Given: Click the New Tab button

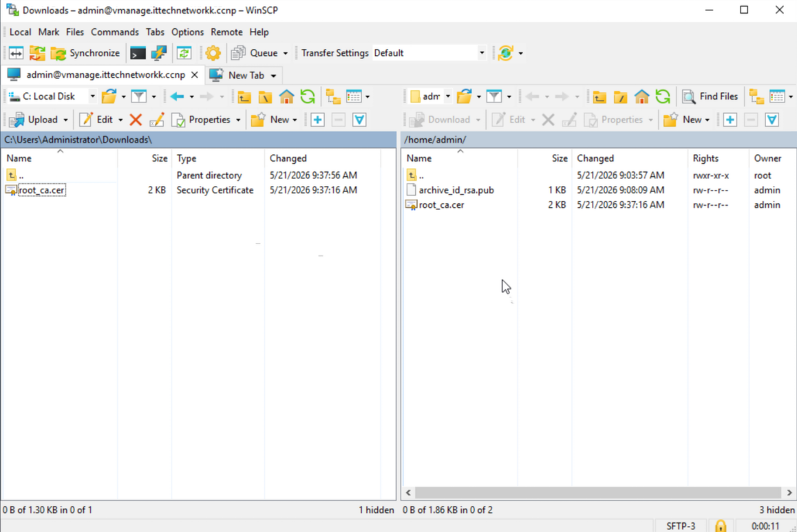Looking at the screenshot, I should pos(238,75).
